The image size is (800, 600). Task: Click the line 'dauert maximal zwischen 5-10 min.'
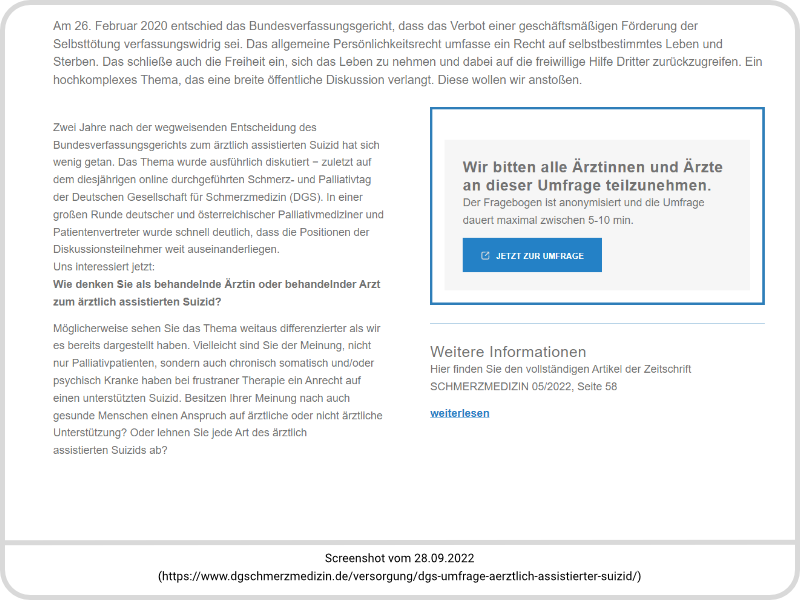(548, 220)
